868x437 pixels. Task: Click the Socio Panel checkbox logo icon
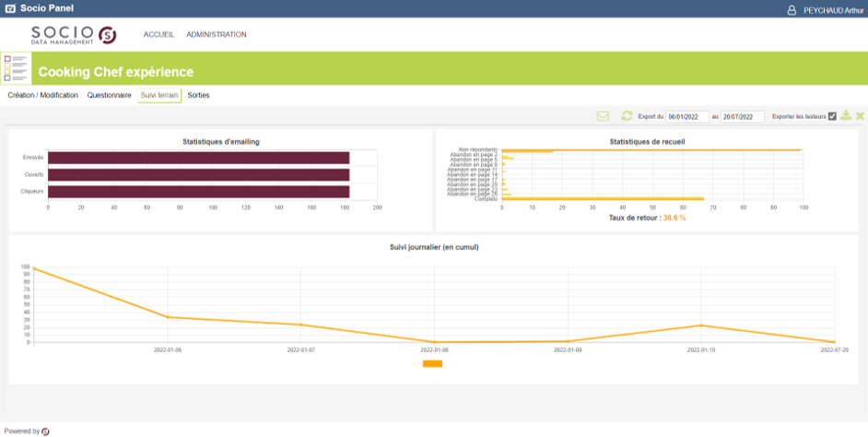10,8
